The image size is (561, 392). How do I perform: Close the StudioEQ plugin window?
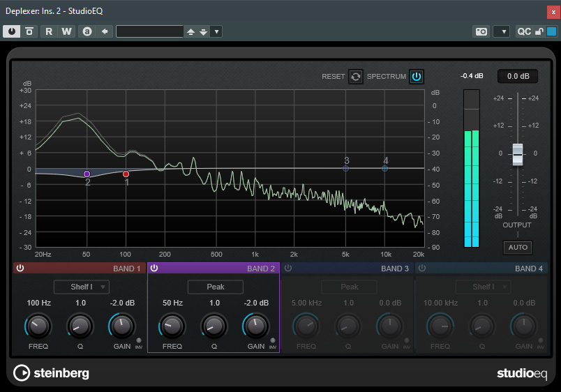(x=553, y=12)
